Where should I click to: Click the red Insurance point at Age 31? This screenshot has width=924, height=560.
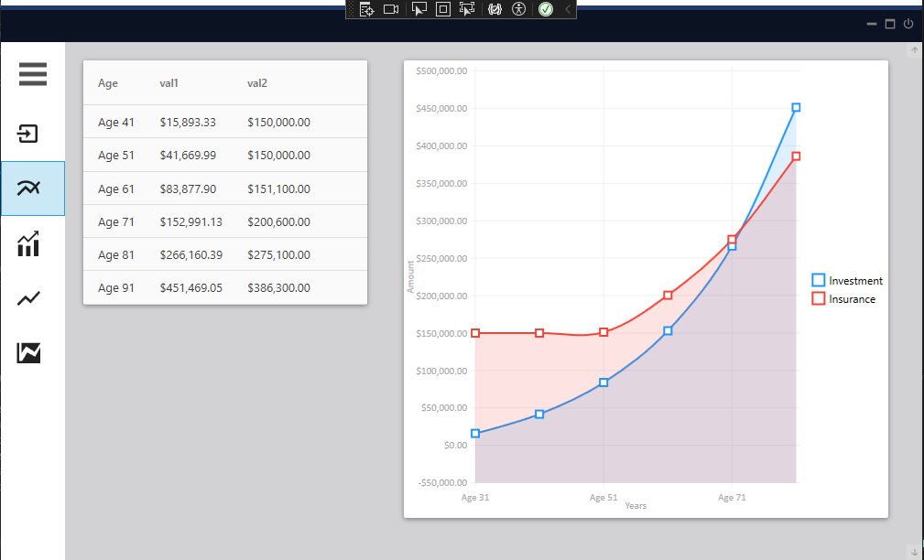tap(475, 333)
